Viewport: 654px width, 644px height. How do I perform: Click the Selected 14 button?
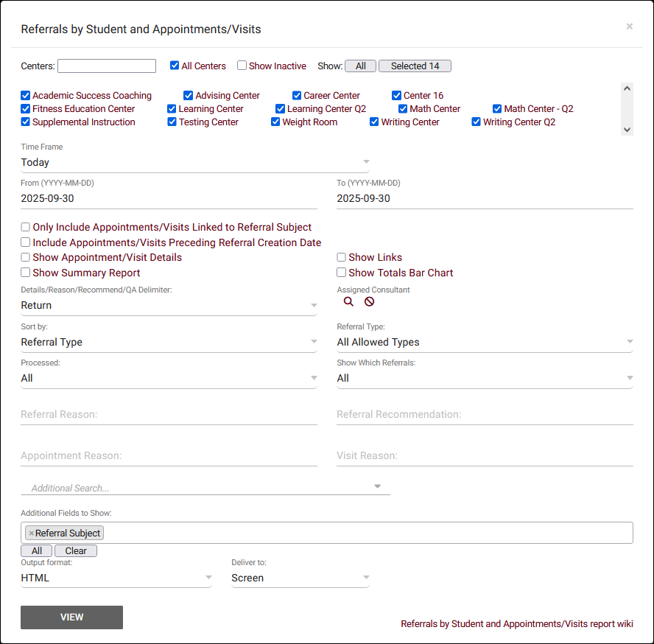(x=415, y=66)
